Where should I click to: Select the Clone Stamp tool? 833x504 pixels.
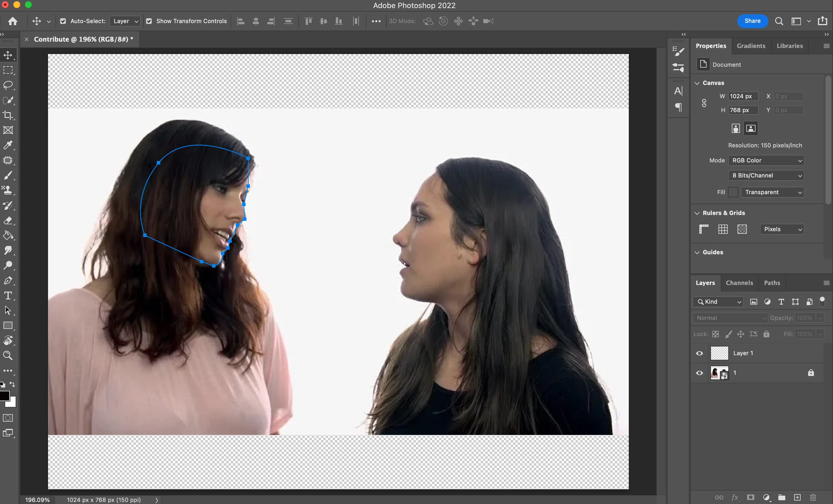8,190
